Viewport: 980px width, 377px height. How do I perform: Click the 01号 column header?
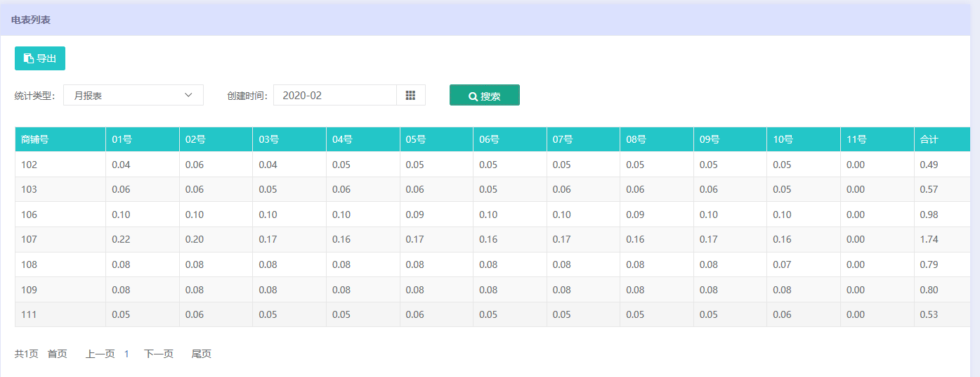point(122,139)
